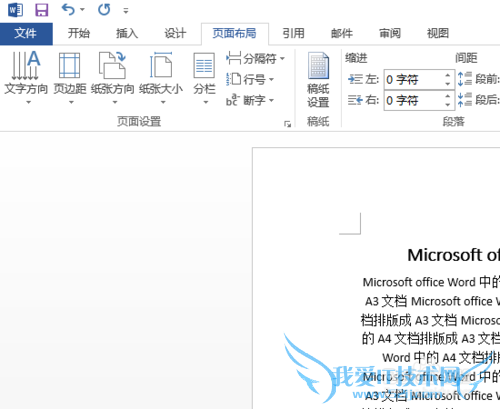Screen dimensions: 500x409
Task: Open the 断字 hyphenation menu
Action: (x=250, y=100)
